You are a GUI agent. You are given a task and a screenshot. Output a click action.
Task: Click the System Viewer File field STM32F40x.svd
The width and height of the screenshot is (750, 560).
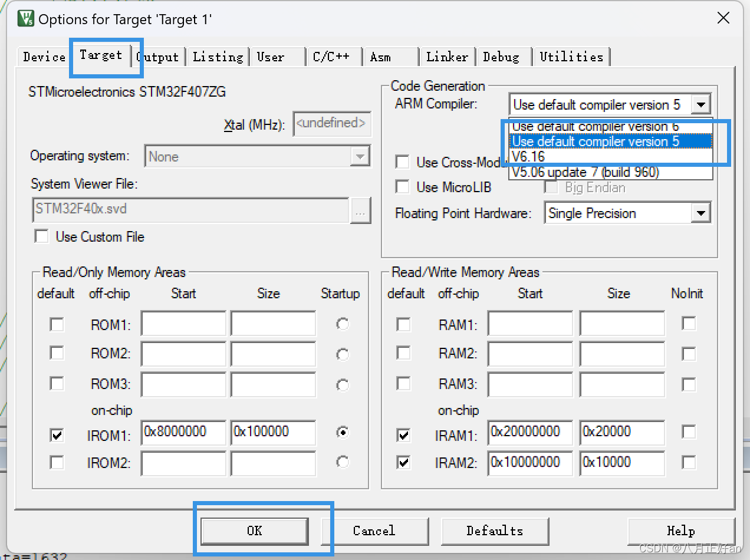[x=190, y=210]
